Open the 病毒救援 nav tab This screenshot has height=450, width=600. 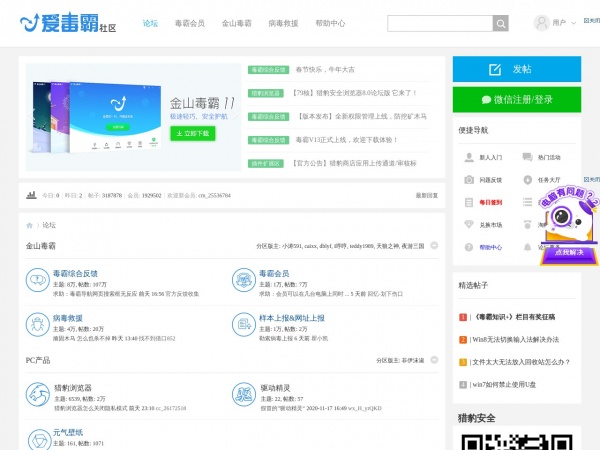click(x=283, y=23)
